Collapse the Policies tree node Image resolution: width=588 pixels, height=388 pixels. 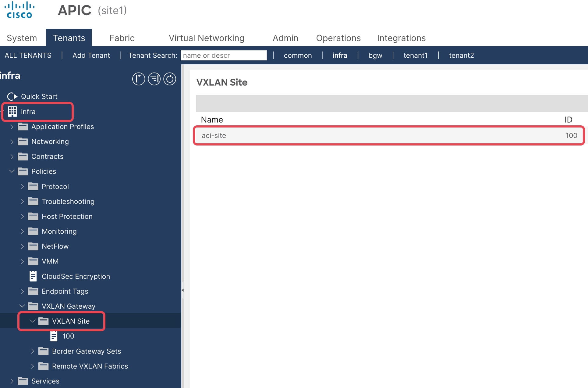(12, 171)
